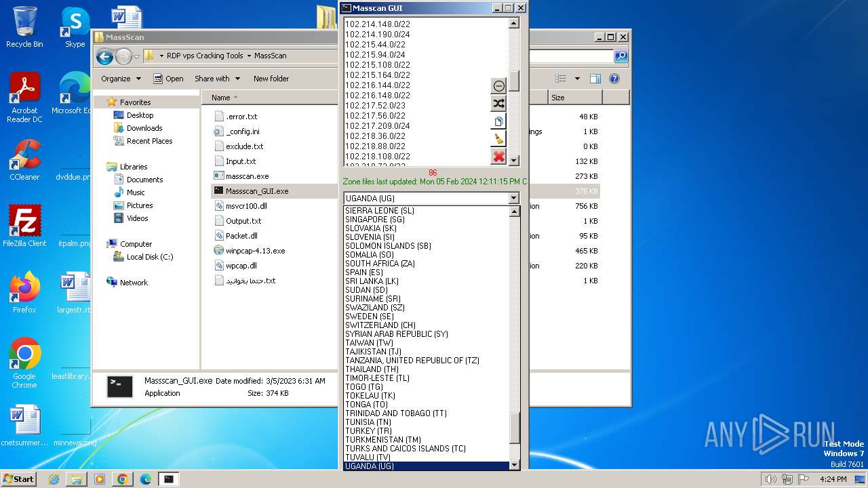
Task: Click the Explorer Help question-mark icon
Action: (x=614, y=79)
